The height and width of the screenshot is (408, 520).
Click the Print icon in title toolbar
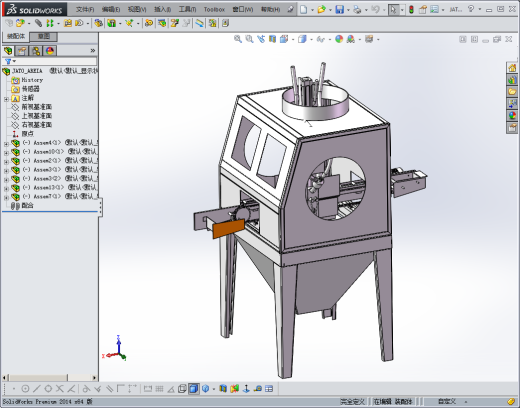coord(357,9)
